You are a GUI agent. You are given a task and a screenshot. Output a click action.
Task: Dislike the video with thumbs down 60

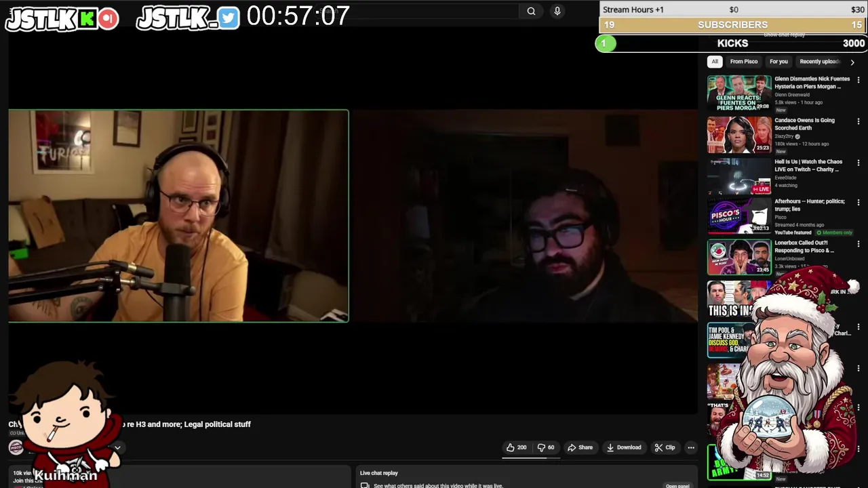[546, 447]
